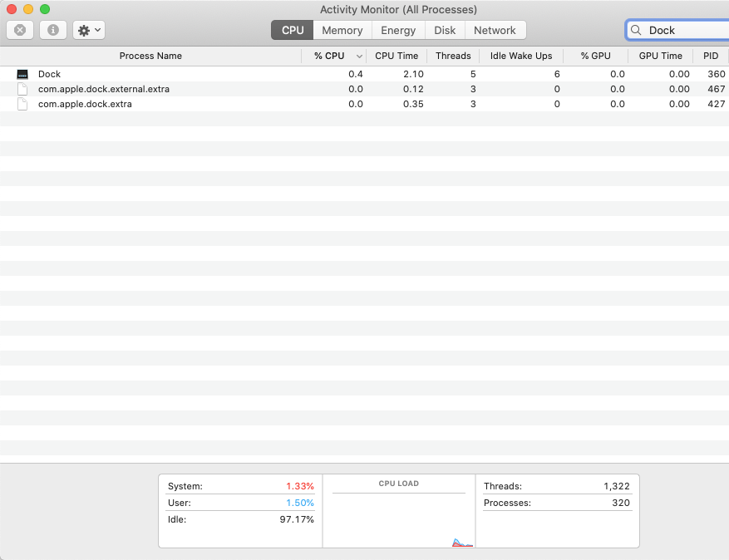The width and height of the screenshot is (729, 560).
Task: Click the com.apple.dock.external.extra document icon
Action: (22, 89)
